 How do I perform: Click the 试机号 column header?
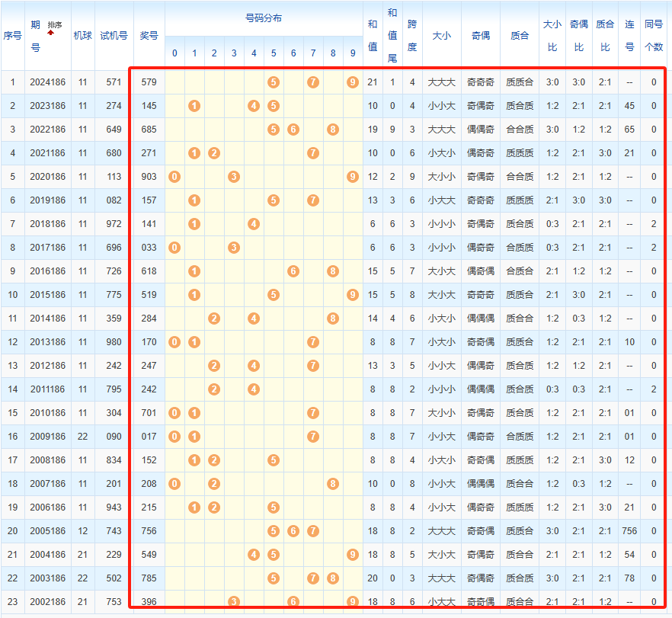click(114, 35)
